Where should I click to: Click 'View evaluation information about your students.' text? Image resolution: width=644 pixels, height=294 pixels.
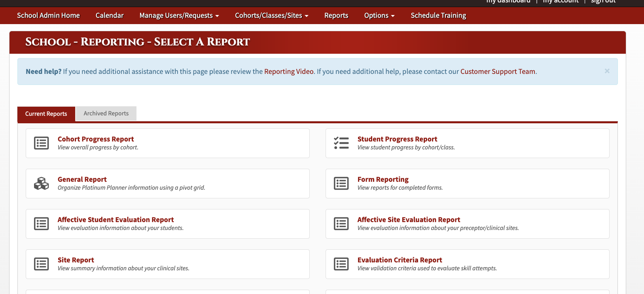coord(121,228)
